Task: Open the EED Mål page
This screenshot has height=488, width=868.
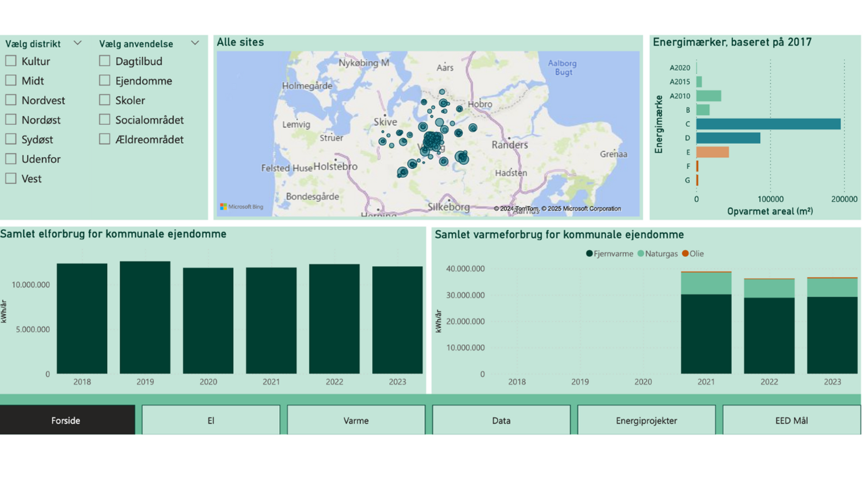Action: (x=791, y=420)
